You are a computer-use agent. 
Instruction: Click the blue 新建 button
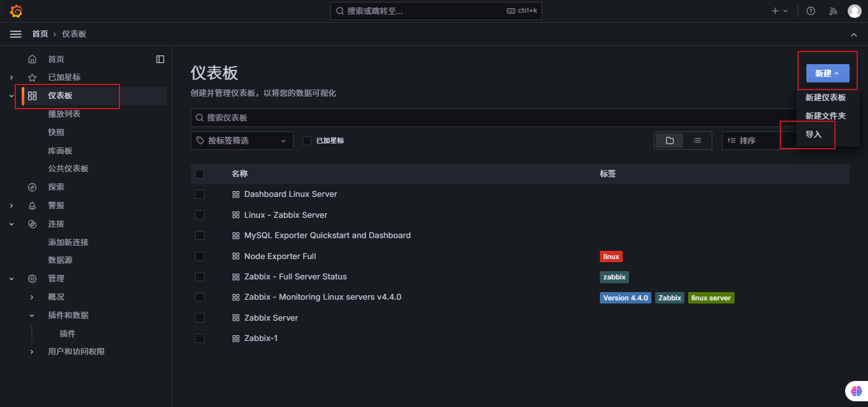point(827,74)
